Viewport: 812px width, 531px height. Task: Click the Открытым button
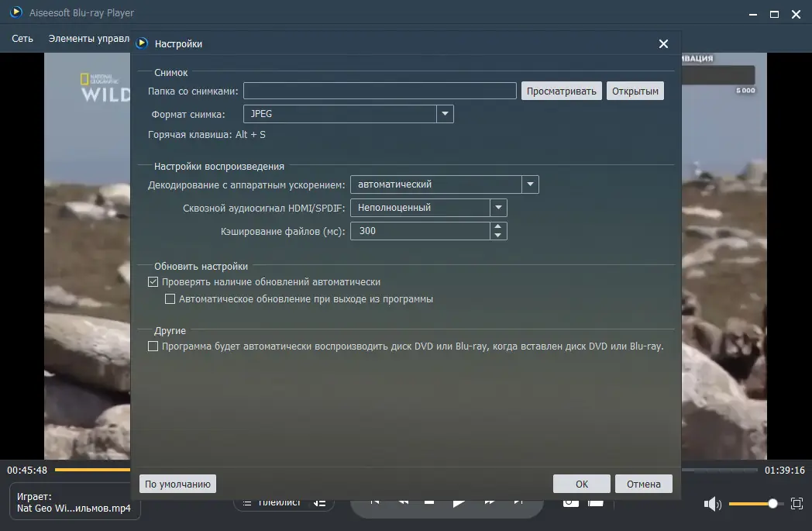[x=635, y=91]
